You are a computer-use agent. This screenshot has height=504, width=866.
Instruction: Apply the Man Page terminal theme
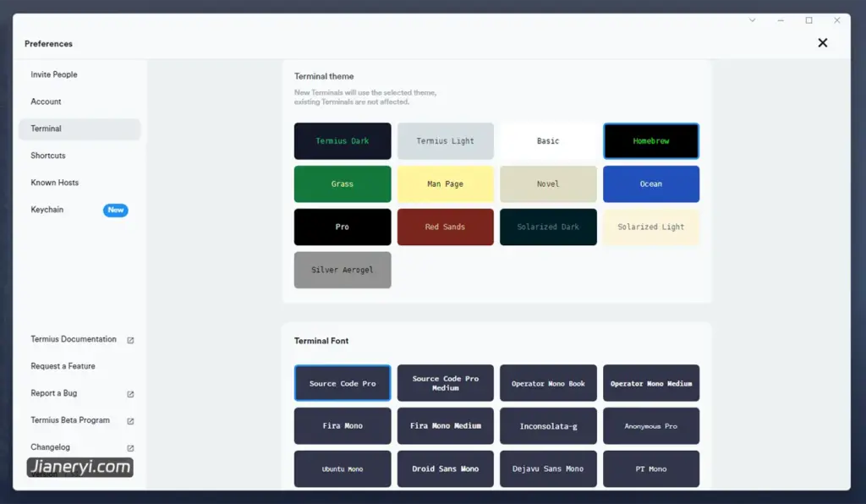click(x=445, y=184)
